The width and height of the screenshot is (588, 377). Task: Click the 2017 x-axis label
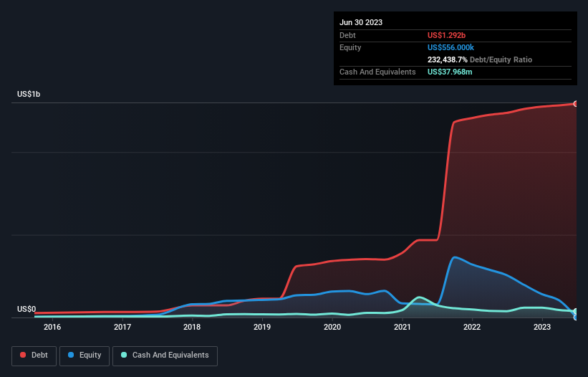point(122,327)
